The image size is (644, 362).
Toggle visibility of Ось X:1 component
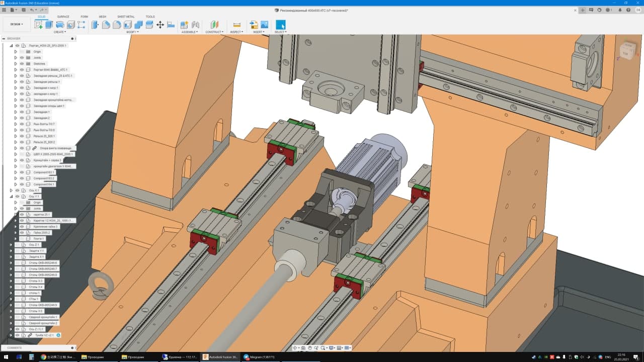[x=17, y=191]
